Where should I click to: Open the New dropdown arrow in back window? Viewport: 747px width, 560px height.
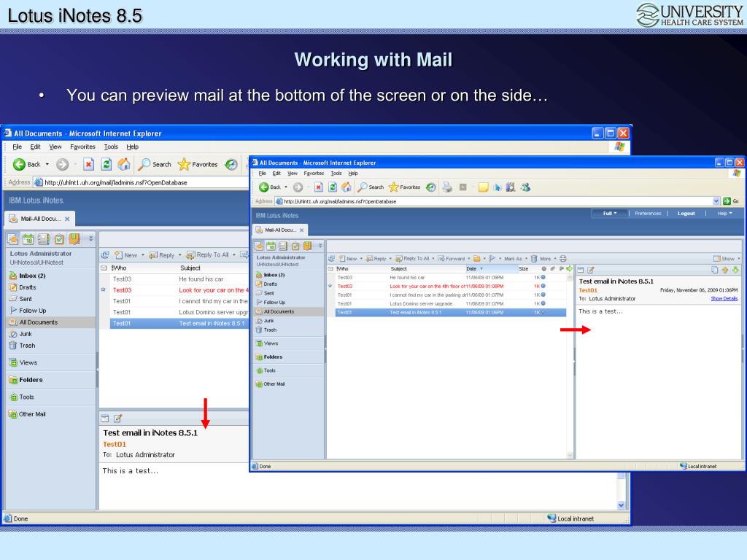tap(142, 255)
